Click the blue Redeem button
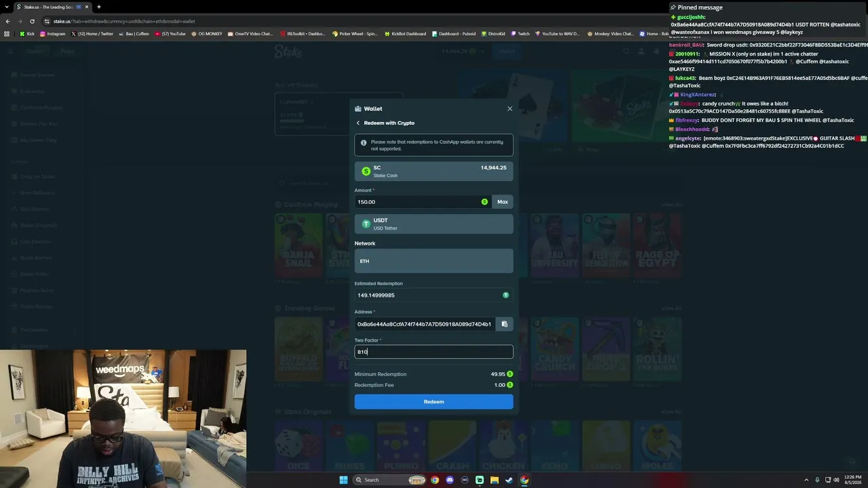 coord(434,402)
